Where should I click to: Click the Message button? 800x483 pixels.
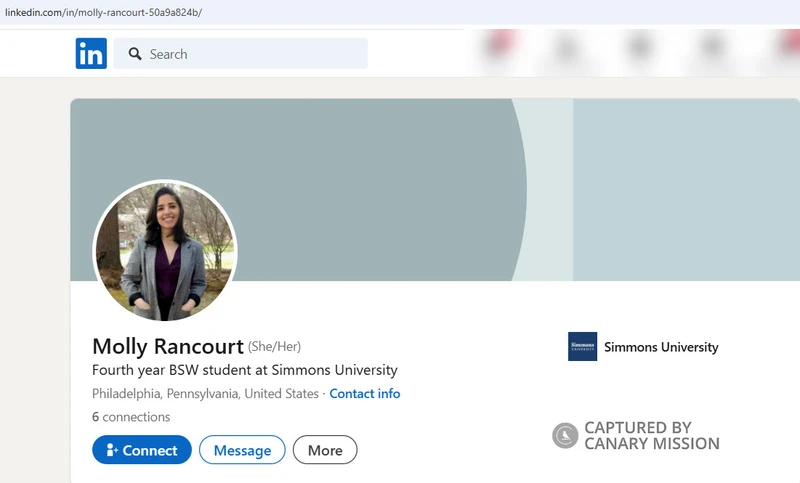click(x=242, y=450)
